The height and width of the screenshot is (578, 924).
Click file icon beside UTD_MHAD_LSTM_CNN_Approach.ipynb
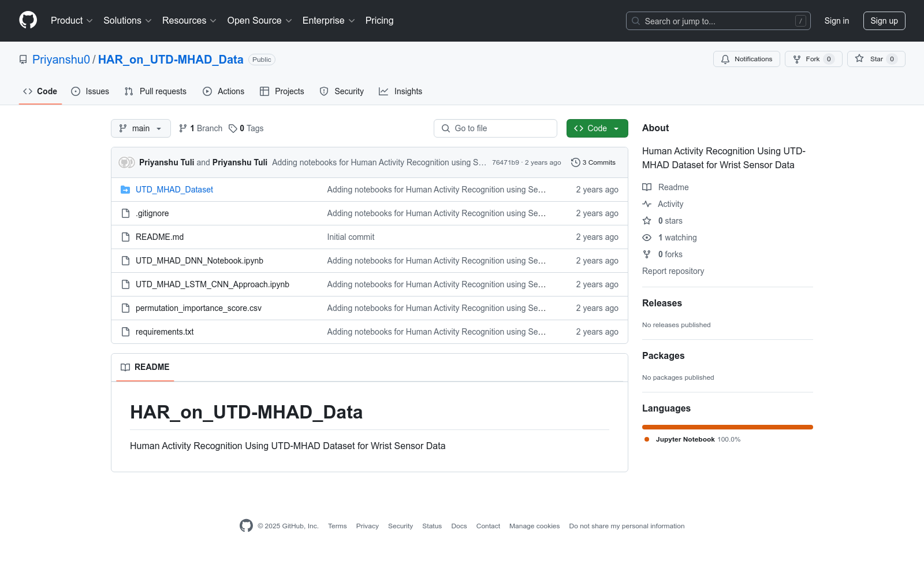pyautogui.click(x=125, y=284)
